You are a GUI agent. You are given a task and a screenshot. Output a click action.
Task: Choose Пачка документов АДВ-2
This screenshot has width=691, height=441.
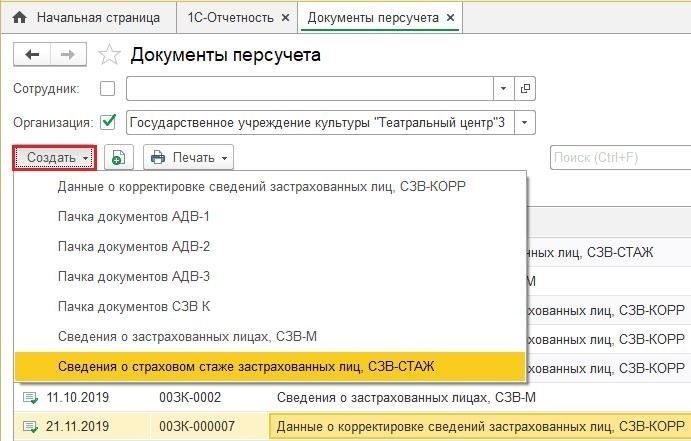270,247
